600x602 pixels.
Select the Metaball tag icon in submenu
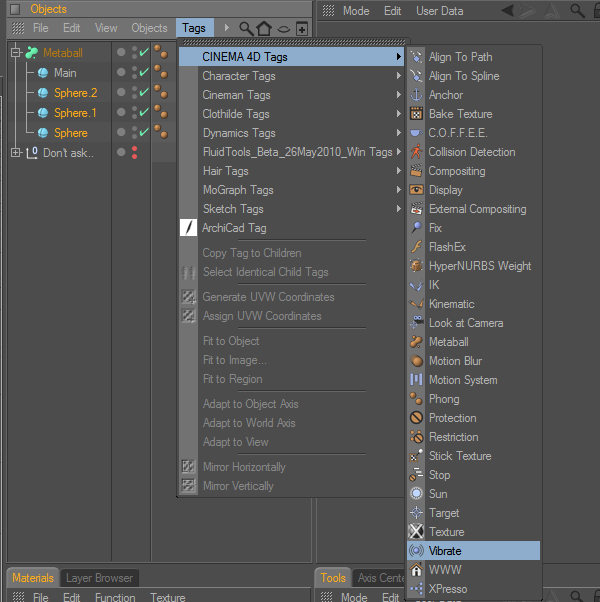click(x=416, y=342)
